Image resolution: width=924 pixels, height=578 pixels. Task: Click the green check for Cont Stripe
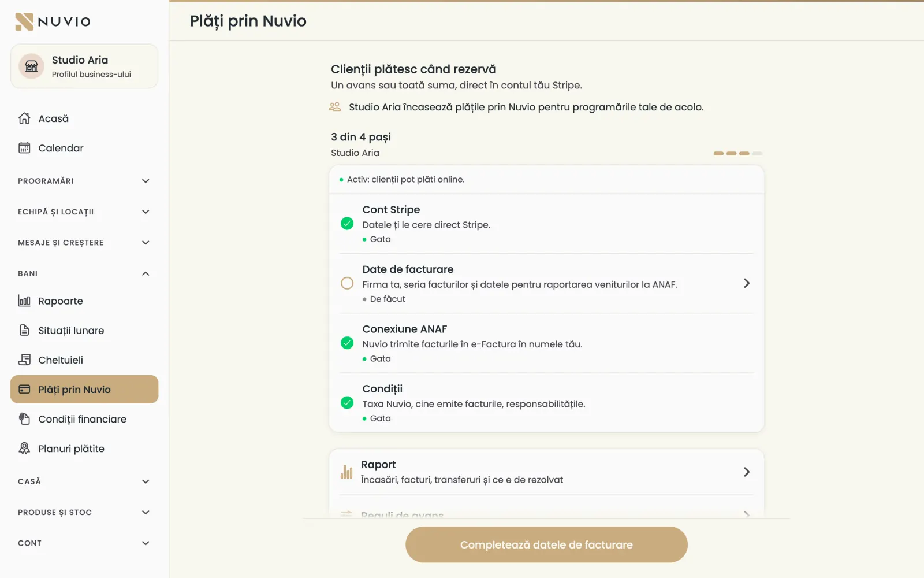(347, 224)
